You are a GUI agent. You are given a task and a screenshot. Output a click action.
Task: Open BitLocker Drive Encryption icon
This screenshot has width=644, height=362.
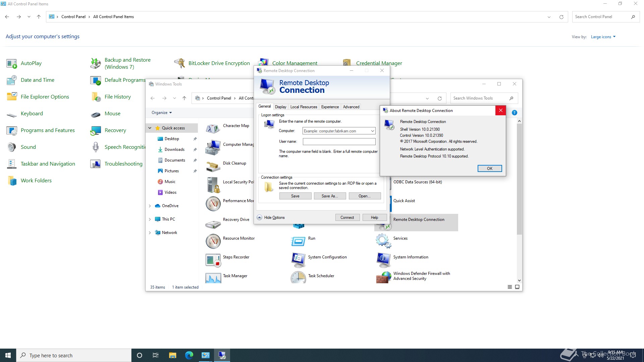tap(179, 63)
